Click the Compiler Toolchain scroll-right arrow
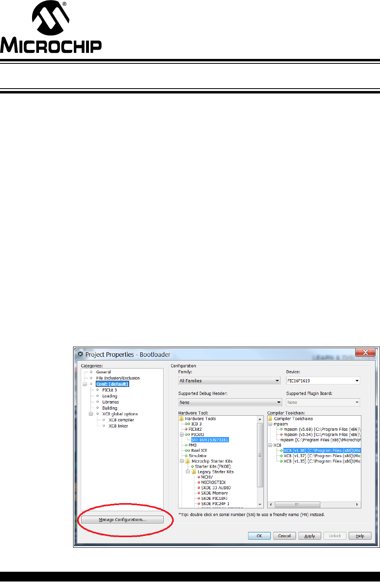 click(357, 504)
